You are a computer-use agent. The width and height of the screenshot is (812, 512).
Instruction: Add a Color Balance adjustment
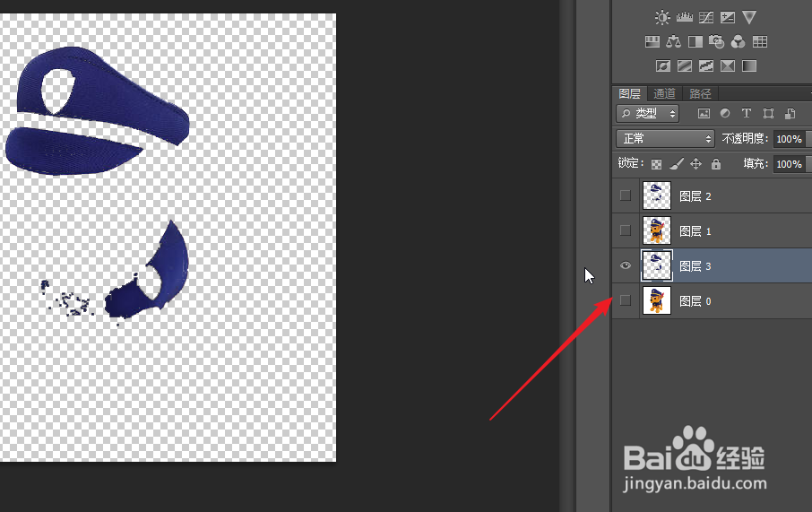point(674,42)
